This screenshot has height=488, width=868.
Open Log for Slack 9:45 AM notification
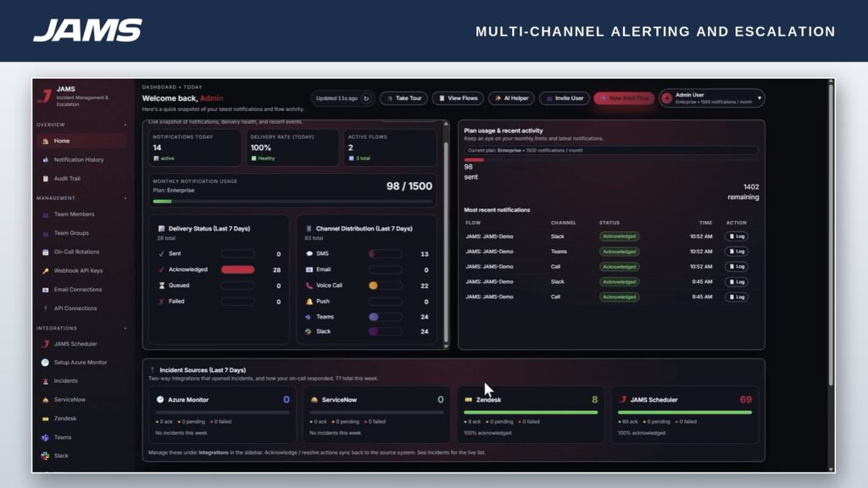pyautogui.click(x=737, y=282)
